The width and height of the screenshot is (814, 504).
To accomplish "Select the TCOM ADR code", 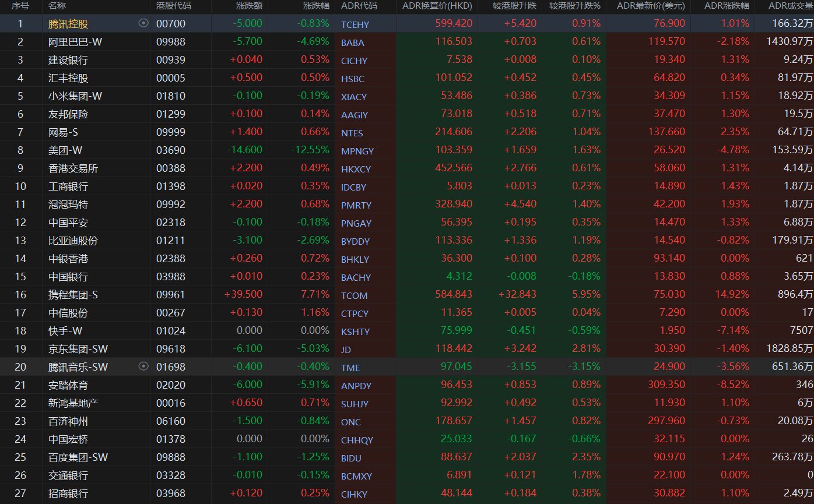I will point(354,295).
